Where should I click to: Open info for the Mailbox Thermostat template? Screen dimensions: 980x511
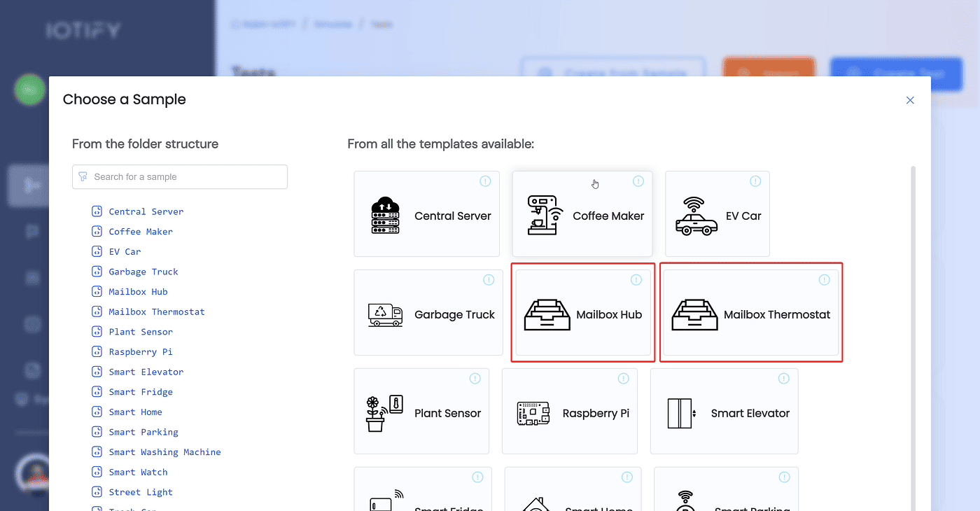824,279
